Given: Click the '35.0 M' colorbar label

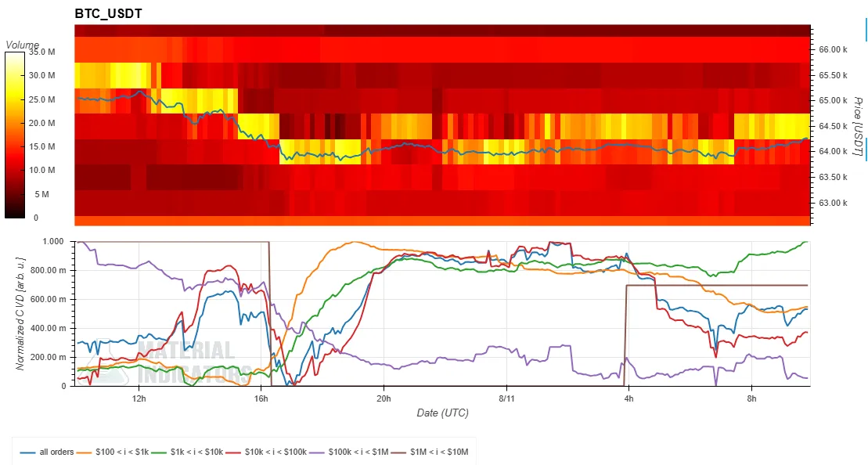Looking at the screenshot, I should coord(42,52).
